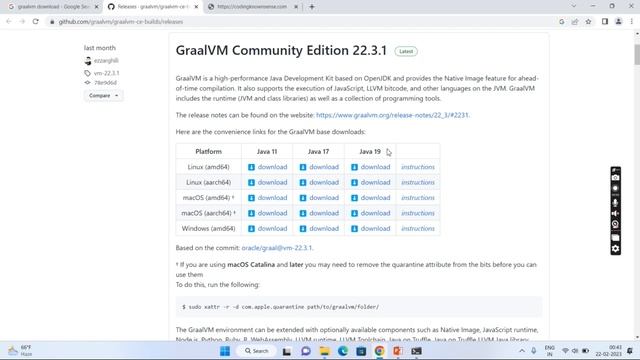Viewport: 640px width, 360px height.
Task: Switch to the graalvm download Google Search tab
Action: click(x=53, y=7)
